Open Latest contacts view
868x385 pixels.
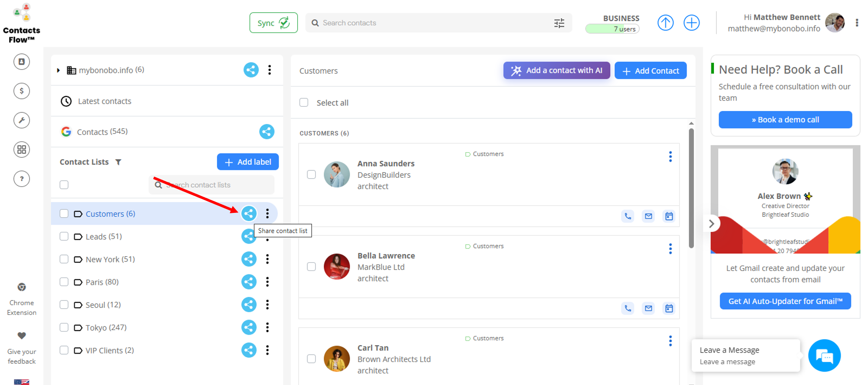point(104,101)
